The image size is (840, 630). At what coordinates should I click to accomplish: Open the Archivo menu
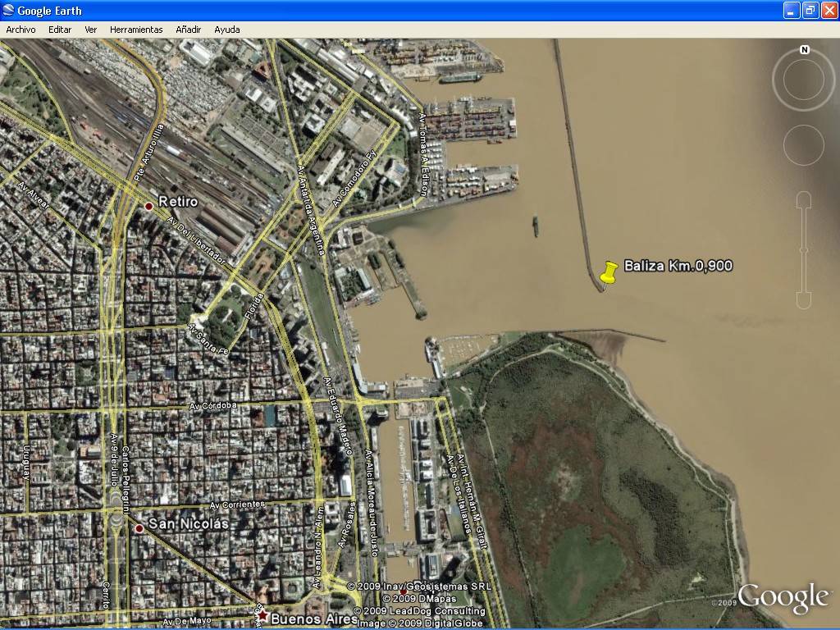pyautogui.click(x=21, y=30)
